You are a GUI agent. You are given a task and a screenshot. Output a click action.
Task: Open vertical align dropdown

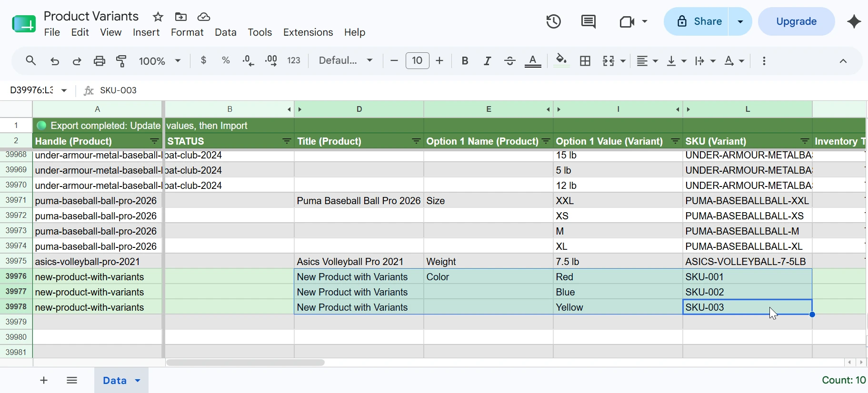point(677,61)
